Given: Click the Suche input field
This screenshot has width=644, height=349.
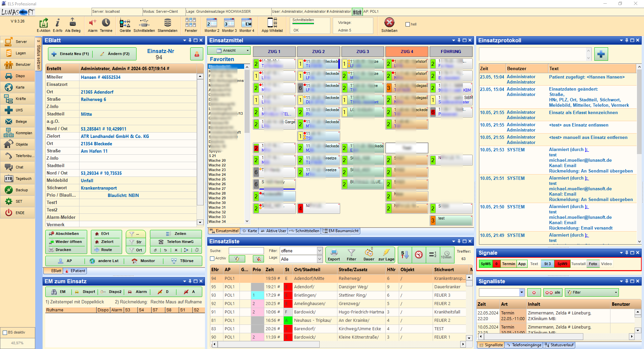Looking at the screenshot, I should 246,251.
